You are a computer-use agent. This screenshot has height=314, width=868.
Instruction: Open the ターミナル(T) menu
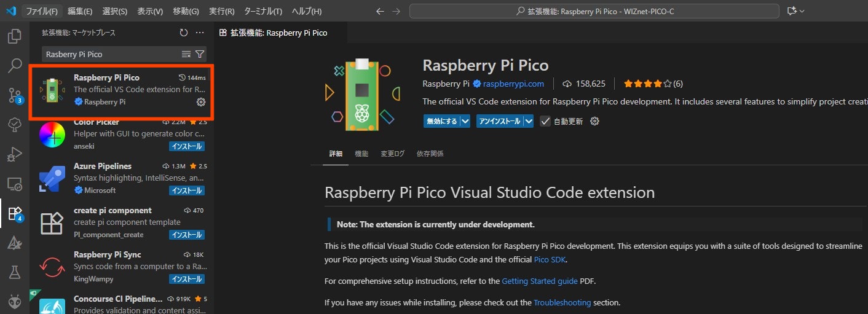263,11
